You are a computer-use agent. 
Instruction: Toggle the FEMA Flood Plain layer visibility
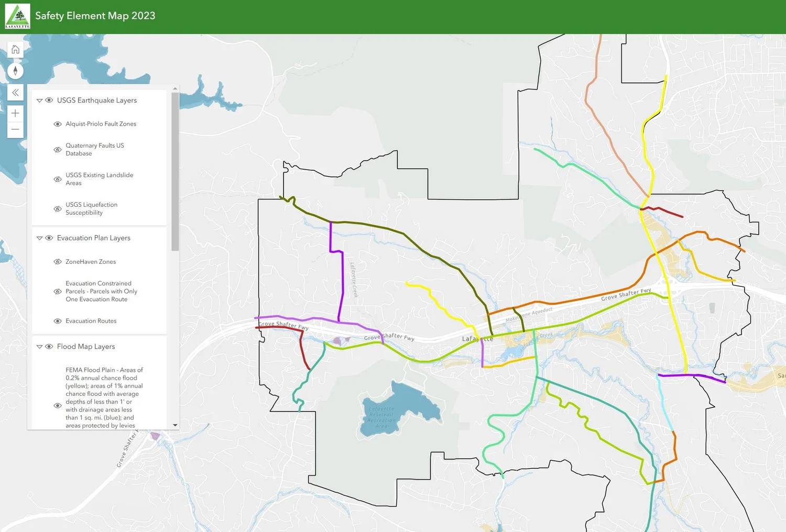coord(58,405)
